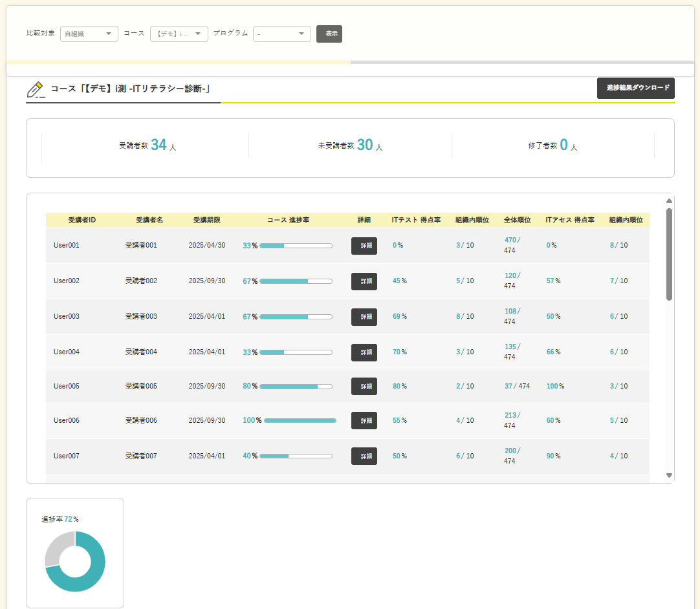
Task: Show 詳細 for User006
Action: pyautogui.click(x=364, y=420)
